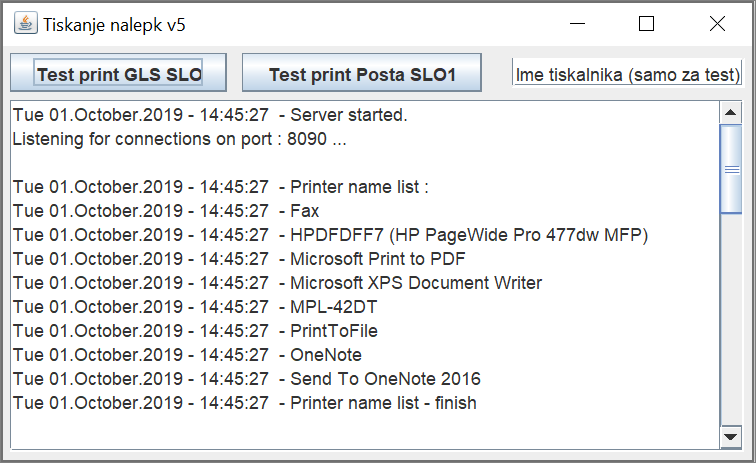Click the 'Tiskanje nalepk v5' window title
The image size is (756, 463).
pyautogui.click(x=114, y=25)
